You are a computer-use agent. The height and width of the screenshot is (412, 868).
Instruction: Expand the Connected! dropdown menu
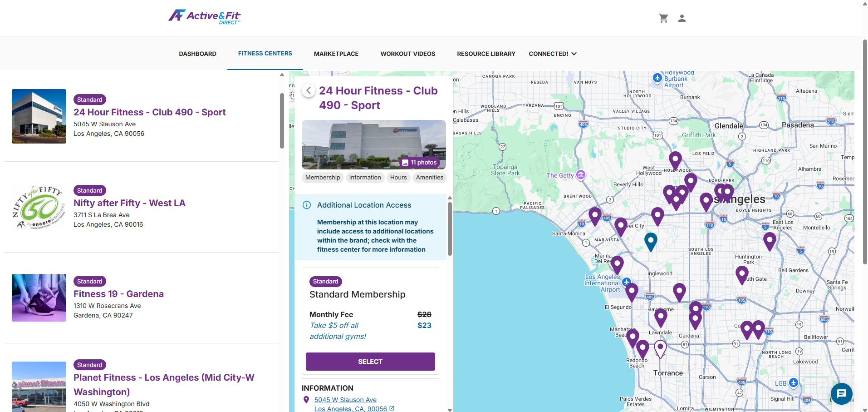point(552,54)
